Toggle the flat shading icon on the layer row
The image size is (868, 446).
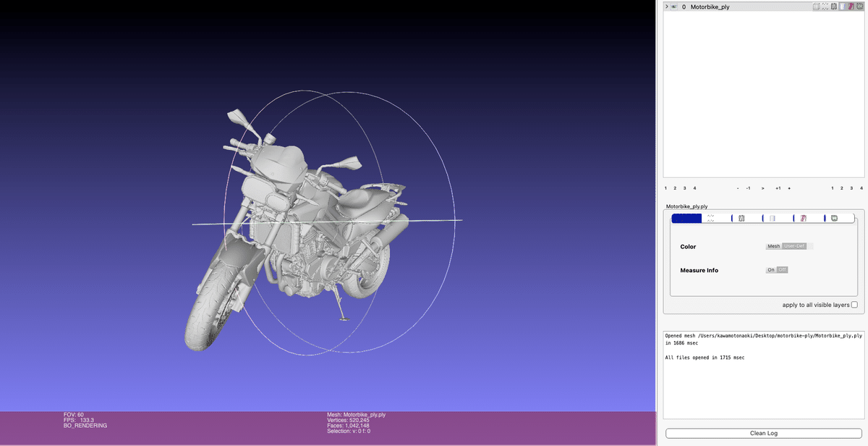click(842, 6)
